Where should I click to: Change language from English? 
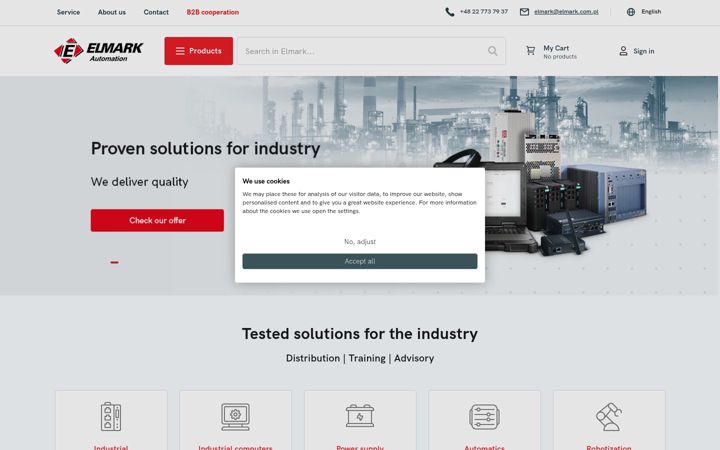pyautogui.click(x=651, y=12)
